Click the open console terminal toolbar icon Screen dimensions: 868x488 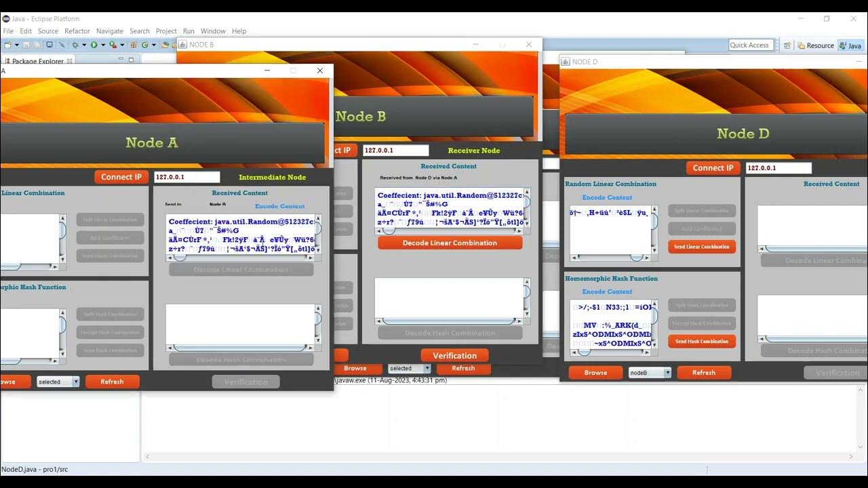[x=50, y=45]
